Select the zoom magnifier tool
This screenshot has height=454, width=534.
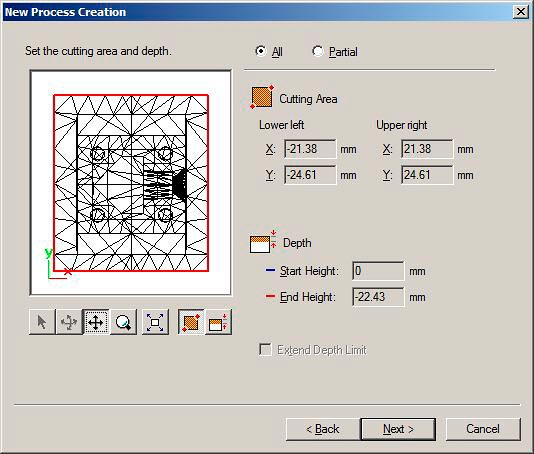click(123, 322)
